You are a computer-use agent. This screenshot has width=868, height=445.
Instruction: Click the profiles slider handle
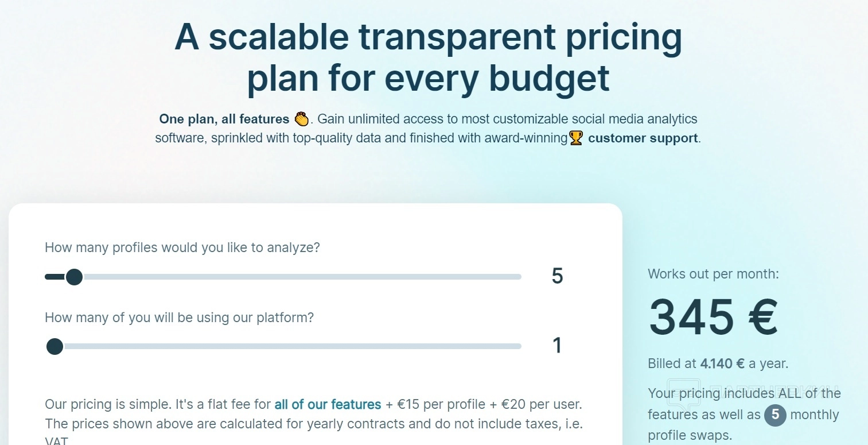click(74, 277)
